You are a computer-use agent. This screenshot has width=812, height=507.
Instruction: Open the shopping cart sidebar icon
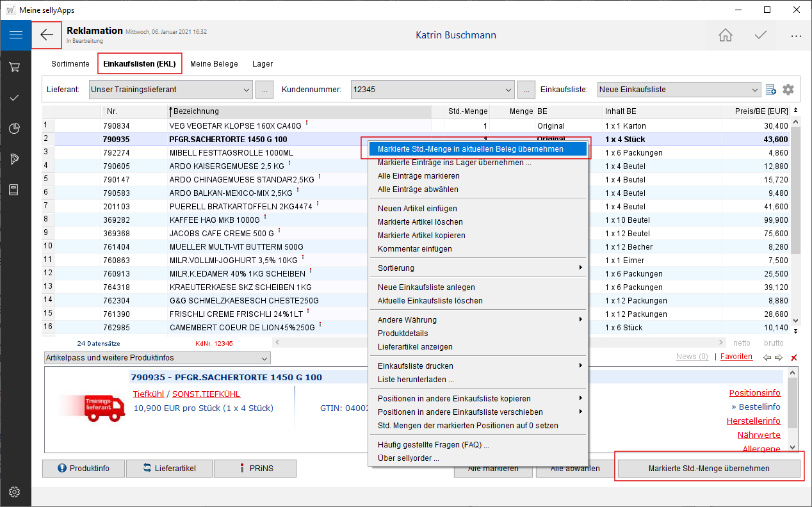click(15, 67)
